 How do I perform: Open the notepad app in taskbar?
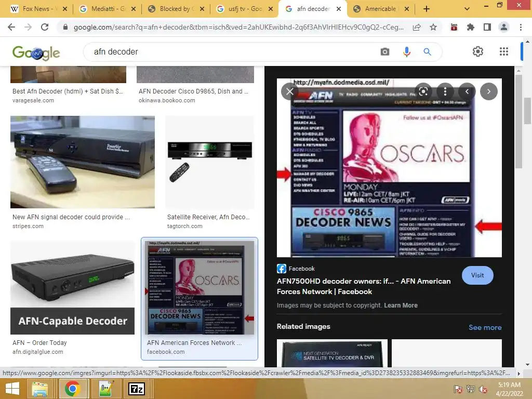coord(105,389)
